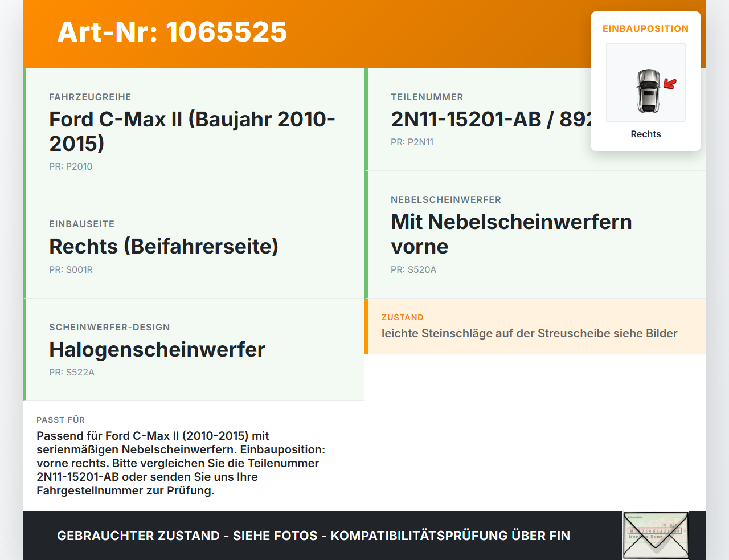This screenshot has height=560, width=729.
Task: Click the FAHRZEUGREIHE label
Action: pyautogui.click(x=90, y=97)
